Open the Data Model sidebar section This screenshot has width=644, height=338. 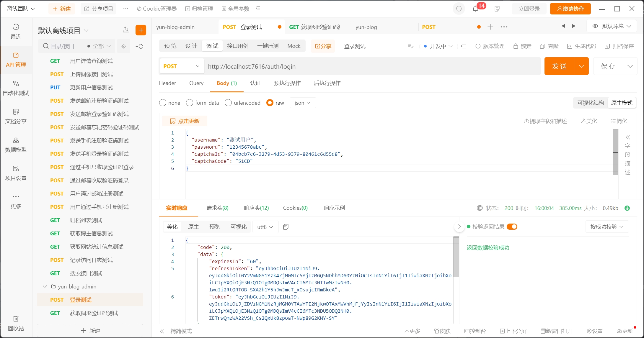[16, 145]
